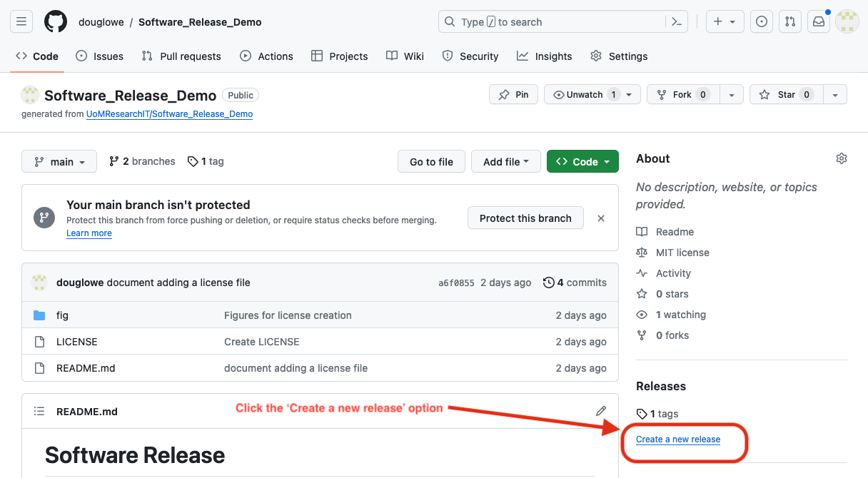
Task: Follow the Learn more link
Action: (x=89, y=233)
